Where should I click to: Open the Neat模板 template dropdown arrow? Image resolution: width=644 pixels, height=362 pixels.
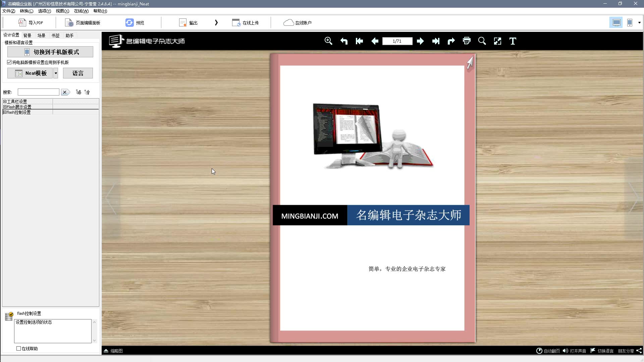55,73
